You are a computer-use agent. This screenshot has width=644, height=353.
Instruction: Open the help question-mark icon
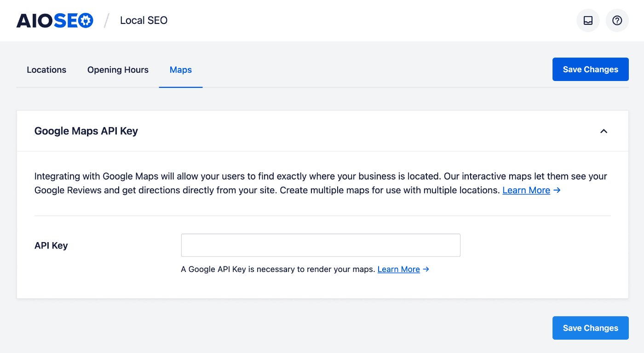point(617,21)
